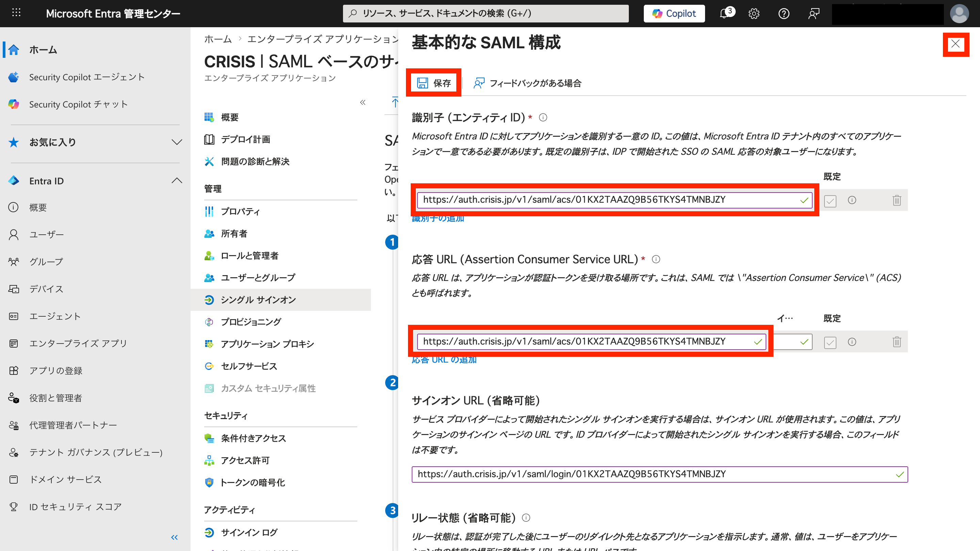
Task: Click the 役割と管理者 sidebar icon
Action: tap(14, 398)
